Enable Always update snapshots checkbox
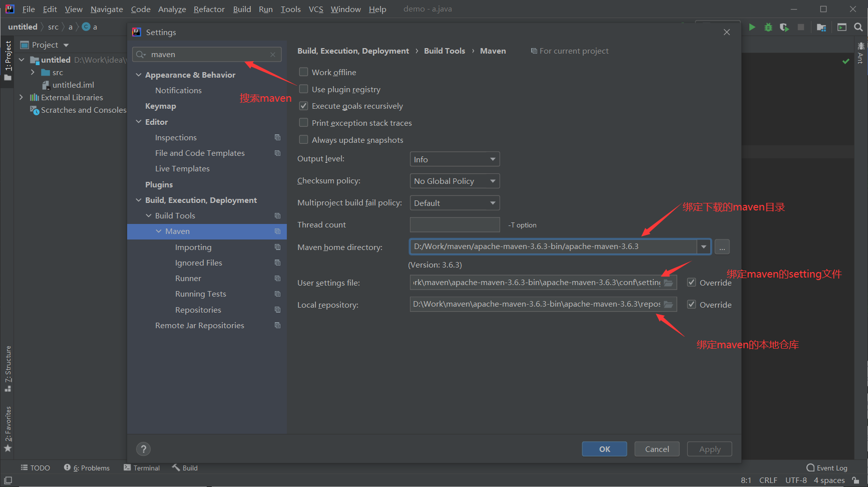This screenshot has height=487, width=868. point(303,140)
